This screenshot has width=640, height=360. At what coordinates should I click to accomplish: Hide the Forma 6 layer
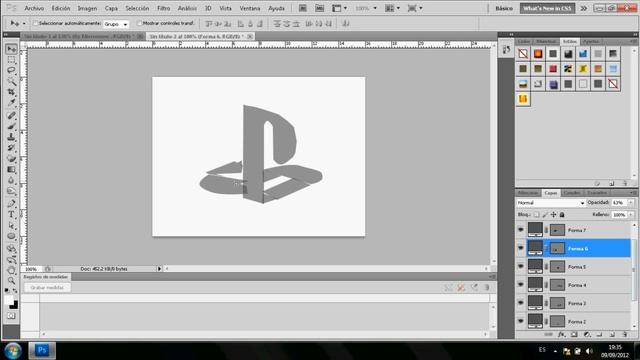[521, 248]
